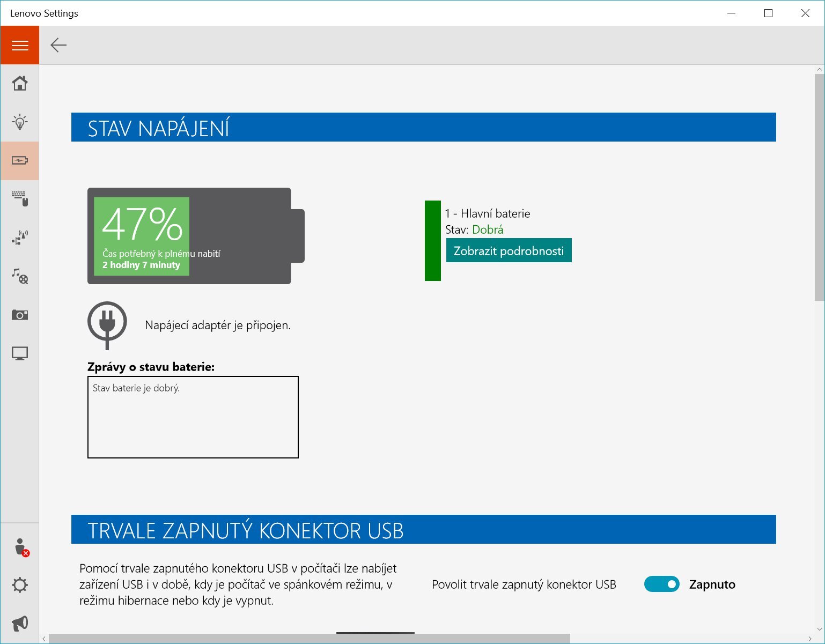
Task: Select the battery power section icon
Action: [x=20, y=160]
